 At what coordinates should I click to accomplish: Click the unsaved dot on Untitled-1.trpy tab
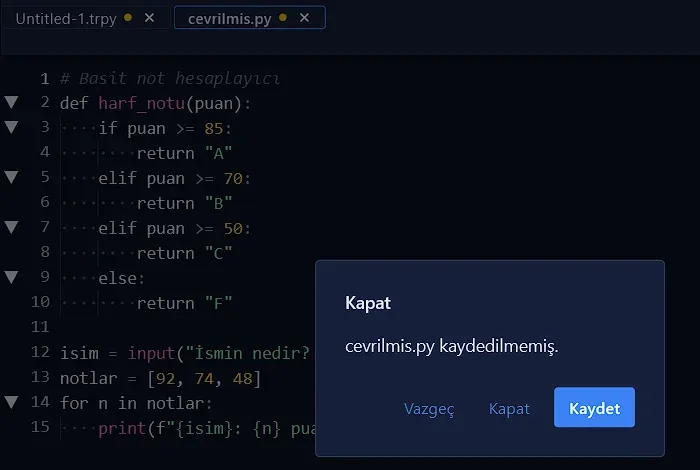pyautogui.click(x=128, y=17)
